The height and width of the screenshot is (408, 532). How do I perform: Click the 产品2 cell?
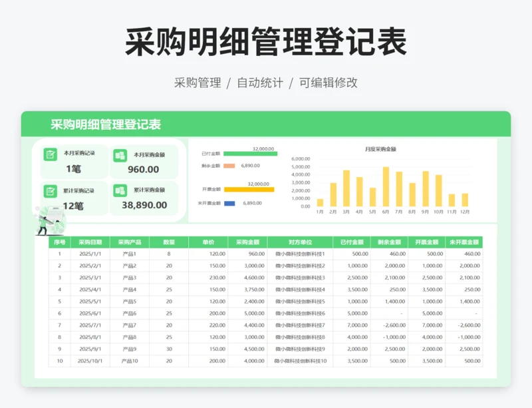point(130,266)
